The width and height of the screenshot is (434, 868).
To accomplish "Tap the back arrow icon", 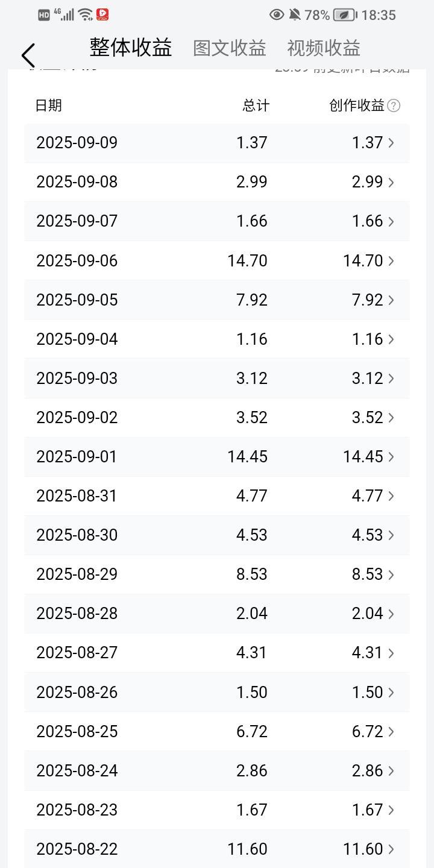I will [x=28, y=55].
